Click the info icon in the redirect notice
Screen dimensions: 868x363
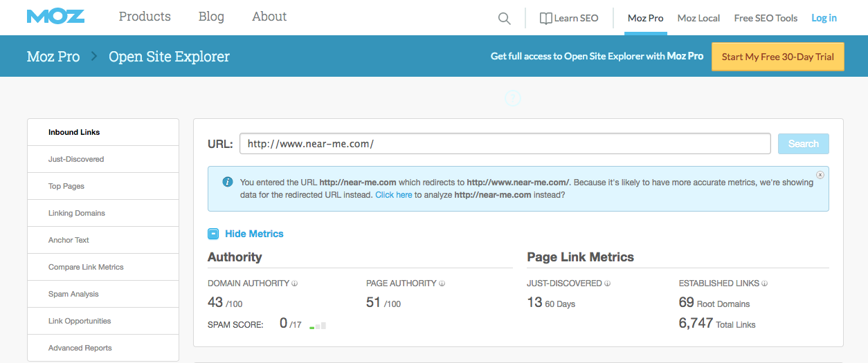(227, 182)
